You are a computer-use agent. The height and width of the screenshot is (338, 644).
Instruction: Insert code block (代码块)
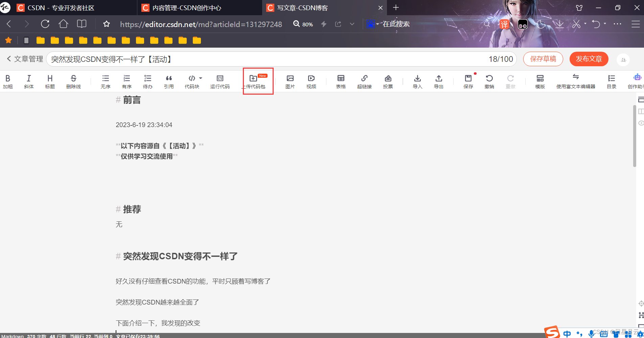point(192,82)
